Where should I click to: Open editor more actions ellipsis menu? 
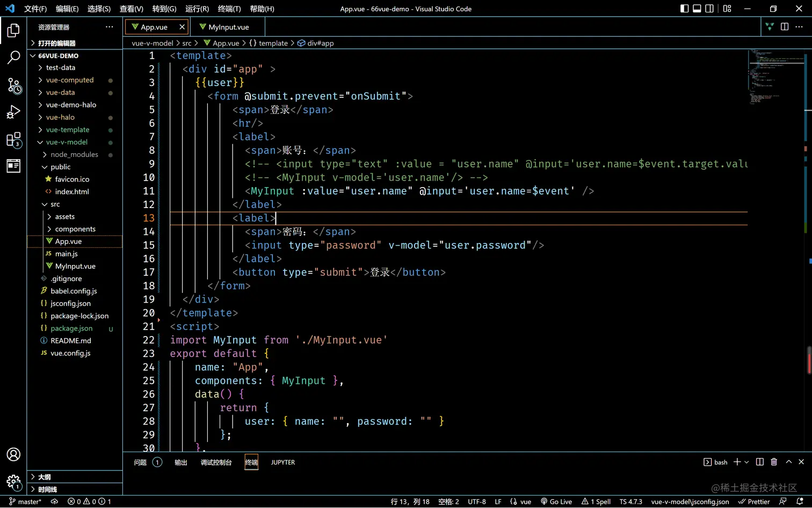click(799, 27)
